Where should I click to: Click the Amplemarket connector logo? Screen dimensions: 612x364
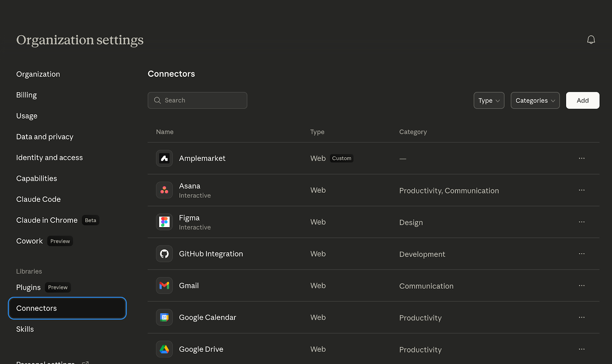(x=164, y=158)
